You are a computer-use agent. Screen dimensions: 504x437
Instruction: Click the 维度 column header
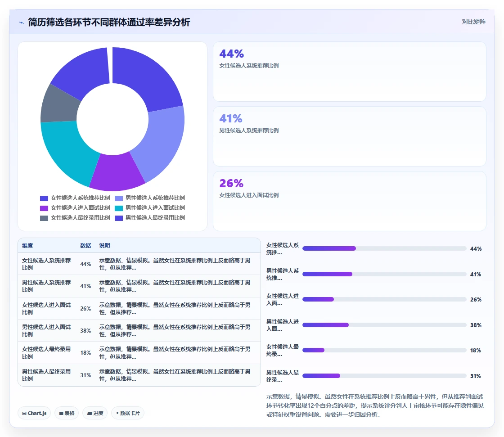tap(27, 246)
